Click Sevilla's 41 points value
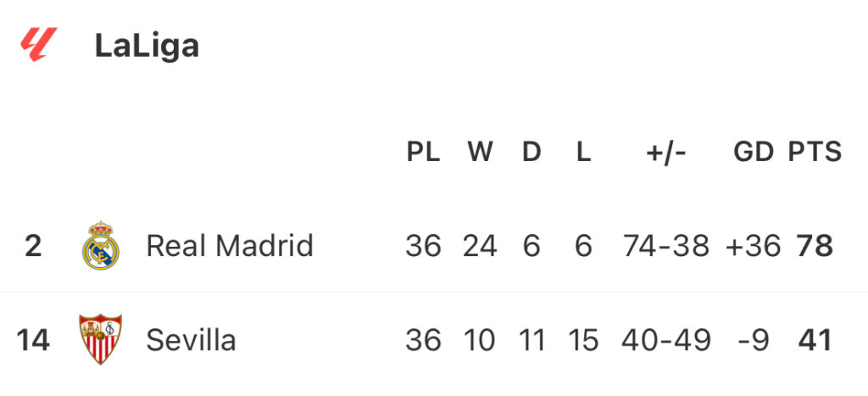The height and width of the screenshot is (396, 868). pos(815,340)
